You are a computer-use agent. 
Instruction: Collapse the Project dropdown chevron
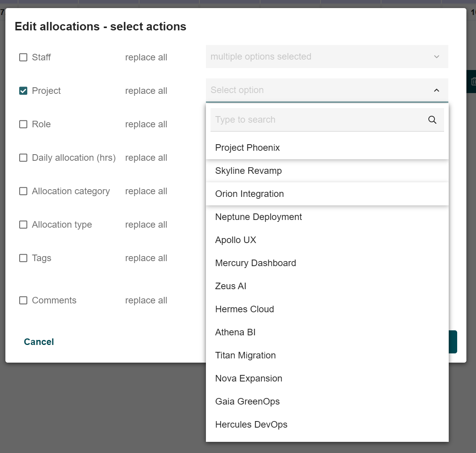pos(436,90)
